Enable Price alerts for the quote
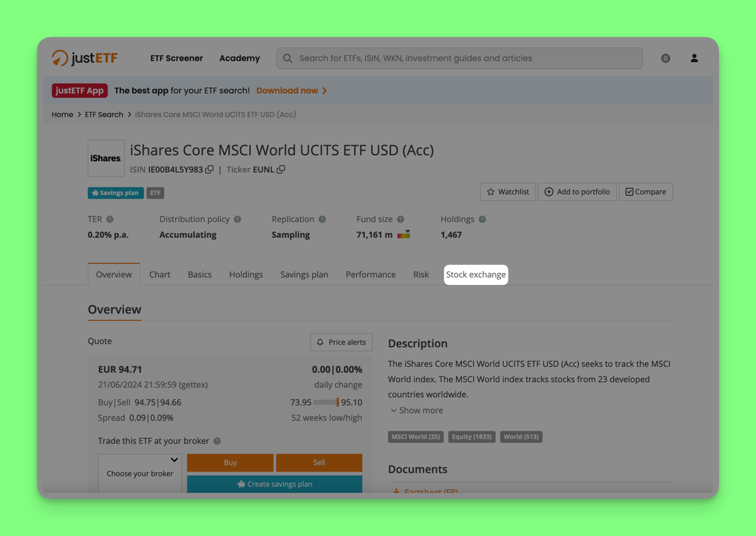The height and width of the screenshot is (536, 756). point(341,342)
